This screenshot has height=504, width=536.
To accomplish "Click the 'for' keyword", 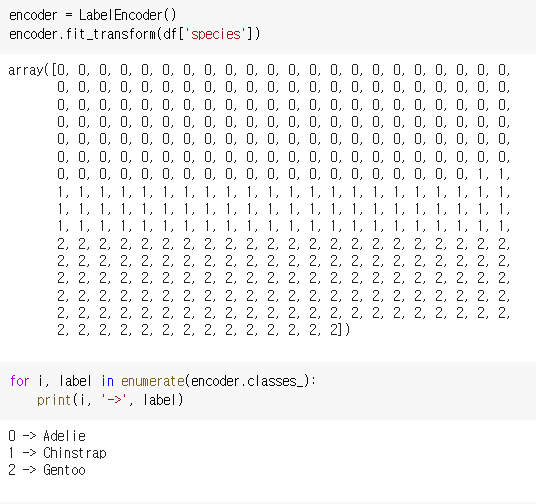I will point(19,381).
